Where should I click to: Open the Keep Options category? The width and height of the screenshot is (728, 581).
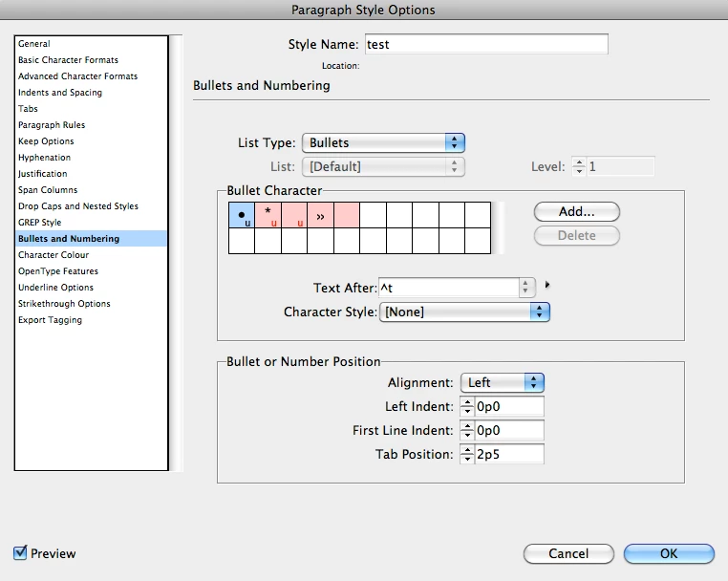(x=91, y=141)
